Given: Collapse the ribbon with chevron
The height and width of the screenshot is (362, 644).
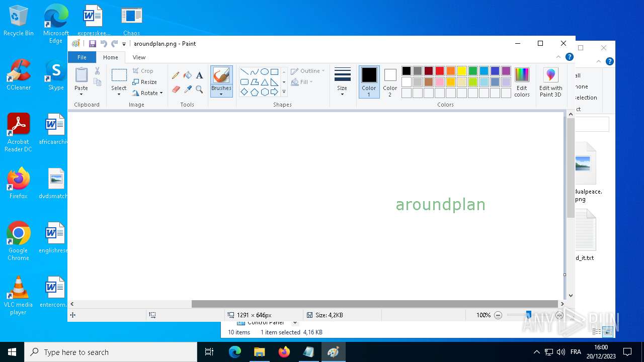Looking at the screenshot, I should tap(558, 57).
